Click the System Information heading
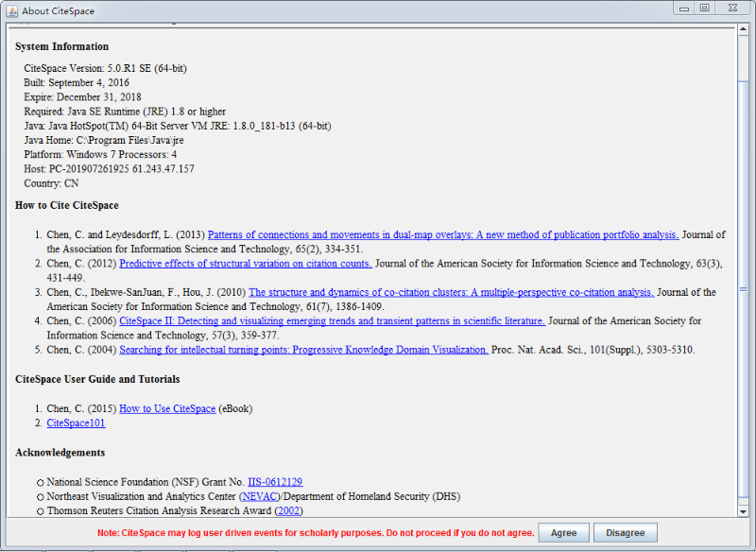The image size is (756, 552). 61,46
